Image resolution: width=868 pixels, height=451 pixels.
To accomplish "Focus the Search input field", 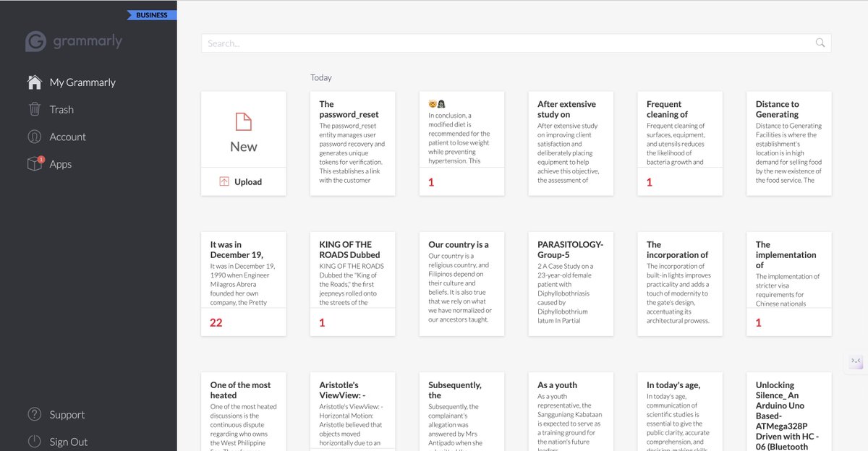I will pyautogui.click(x=516, y=43).
